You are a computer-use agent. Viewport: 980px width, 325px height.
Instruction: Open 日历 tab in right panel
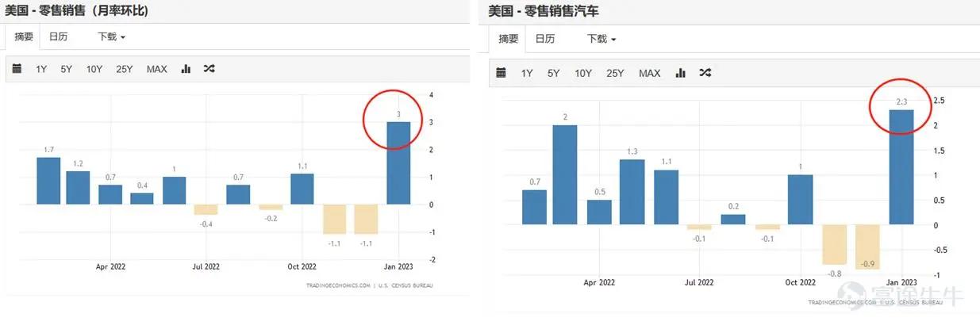coord(545,39)
